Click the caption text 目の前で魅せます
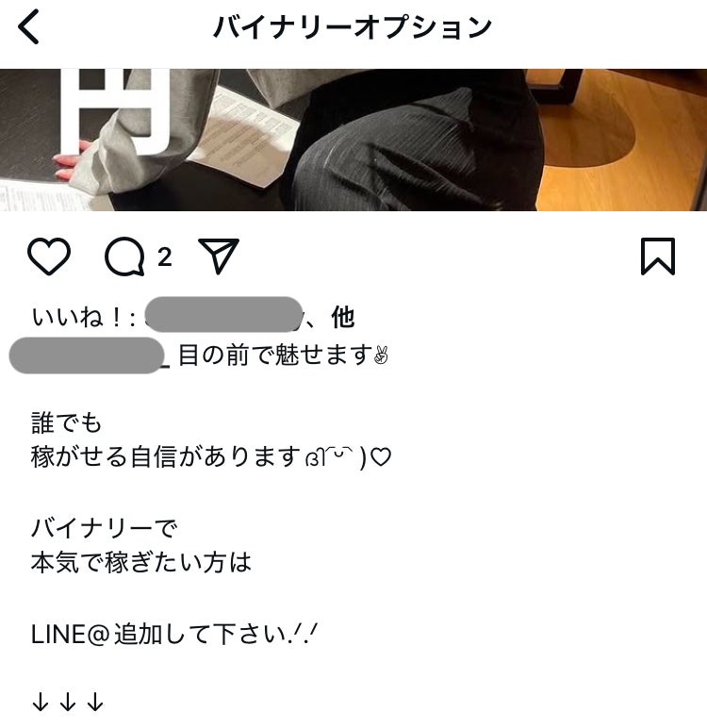 275,356
